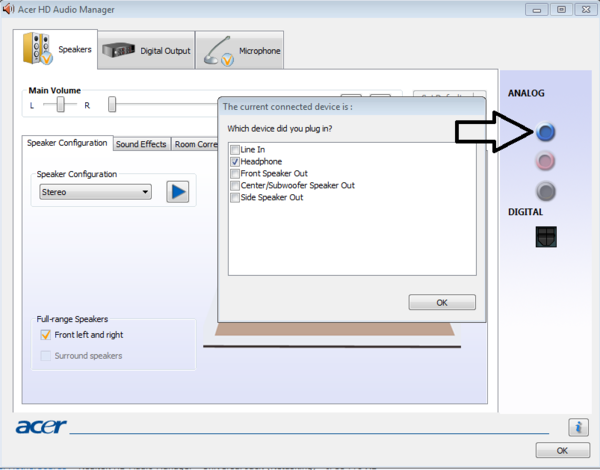Select the Sound Effects tab
Image resolution: width=600 pixels, height=470 pixels.
pos(141,144)
